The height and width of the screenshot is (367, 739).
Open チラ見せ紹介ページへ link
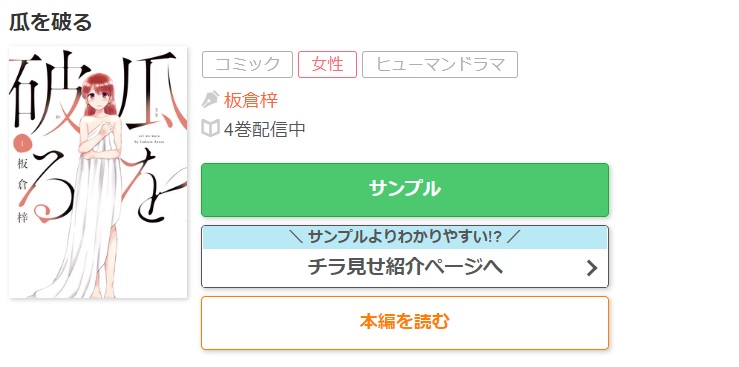(405, 257)
